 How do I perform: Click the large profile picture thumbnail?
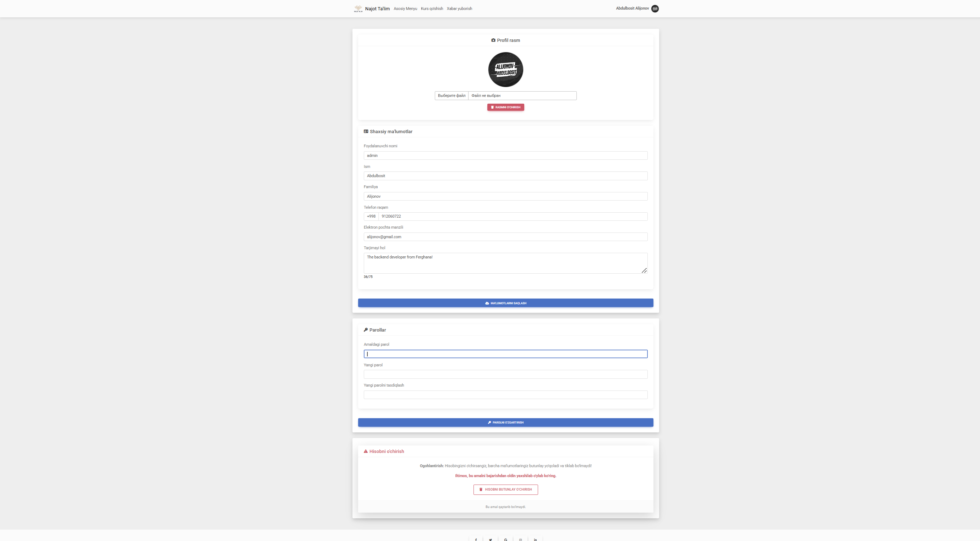[x=505, y=69]
